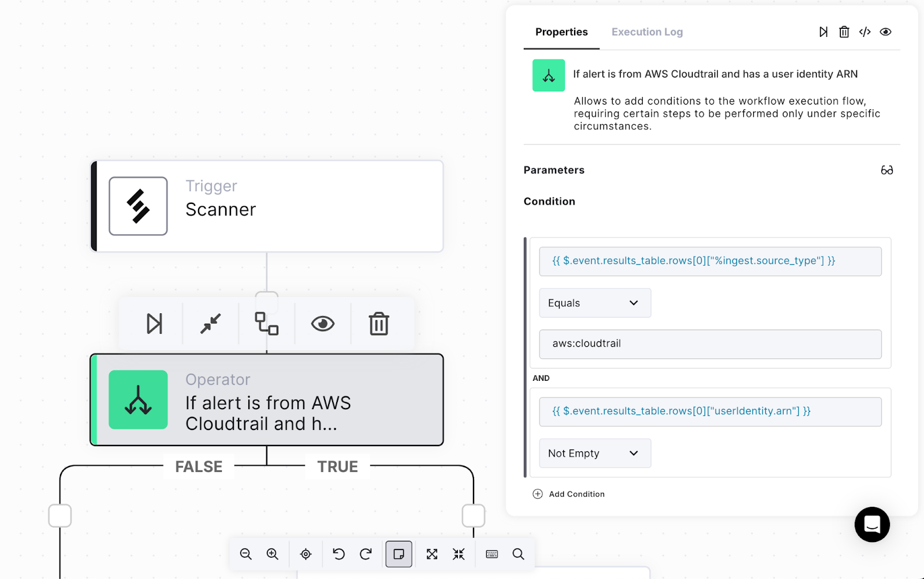Click glasses preview icon beside Parameters
The width and height of the screenshot is (924, 579).
click(x=887, y=170)
